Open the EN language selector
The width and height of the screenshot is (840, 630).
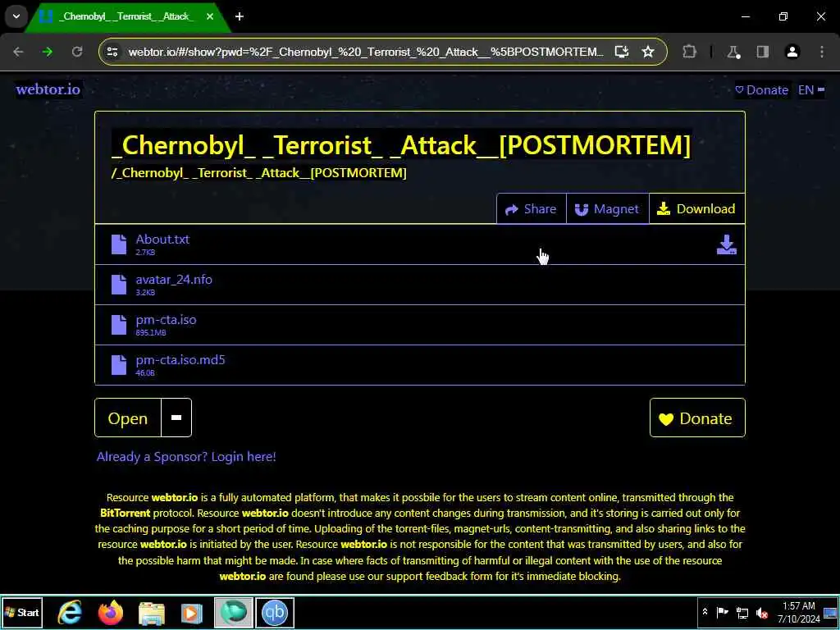click(x=811, y=90)
